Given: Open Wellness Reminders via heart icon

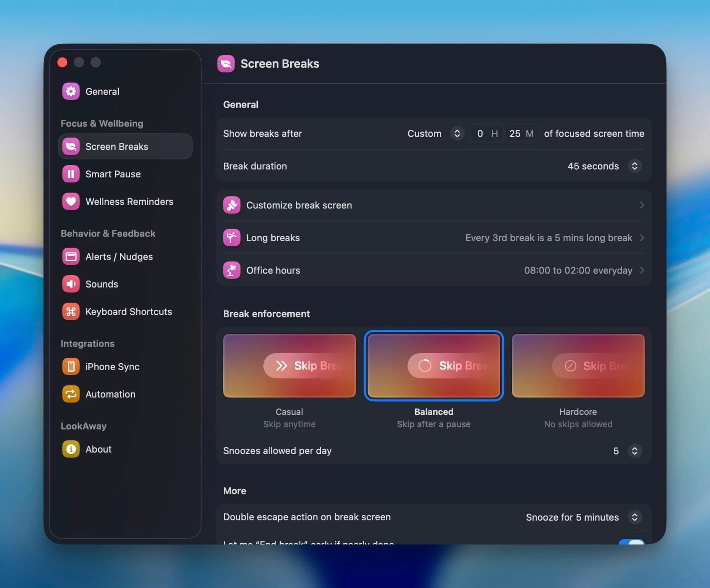Looking at the screenshot, I should [71, 201].
